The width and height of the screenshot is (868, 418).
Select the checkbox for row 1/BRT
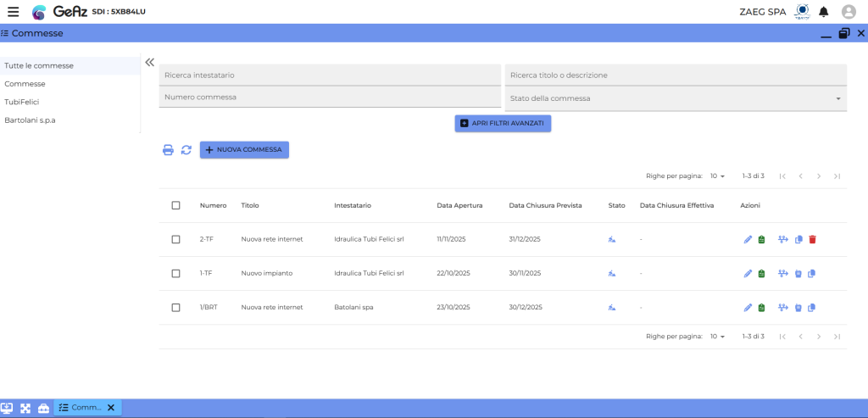(x=175, y=307)
